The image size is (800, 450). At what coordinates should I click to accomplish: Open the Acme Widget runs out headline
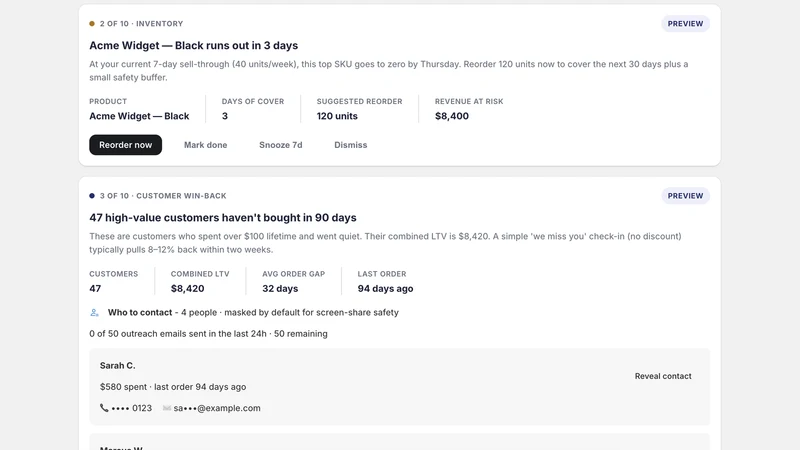coord(193,45)
